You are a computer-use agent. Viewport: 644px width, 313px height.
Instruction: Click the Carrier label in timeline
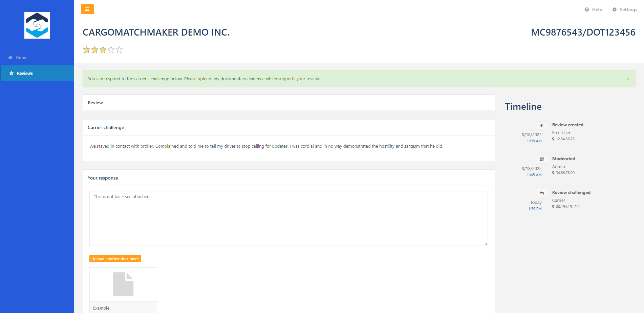click(x=559, y=200)
